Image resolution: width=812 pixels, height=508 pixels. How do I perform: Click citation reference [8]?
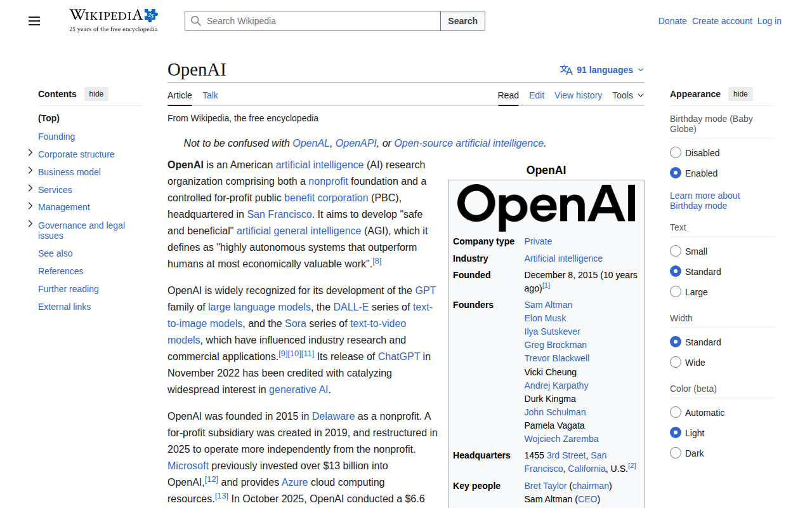pos(377,261)
